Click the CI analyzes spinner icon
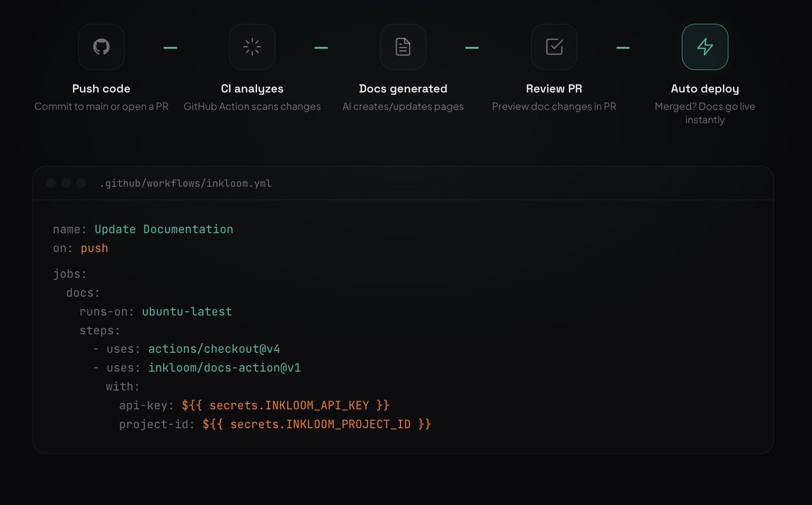Image resolution: width=812 pixels, height=505 pixels. coord(252,47)
